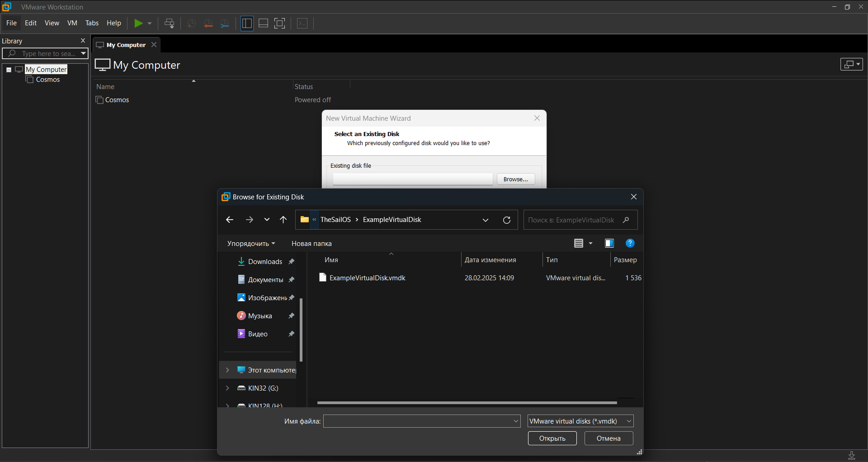This screenshot has height=462, width=868.
Task: Open the Edit menu
Action: click(31, 23)
